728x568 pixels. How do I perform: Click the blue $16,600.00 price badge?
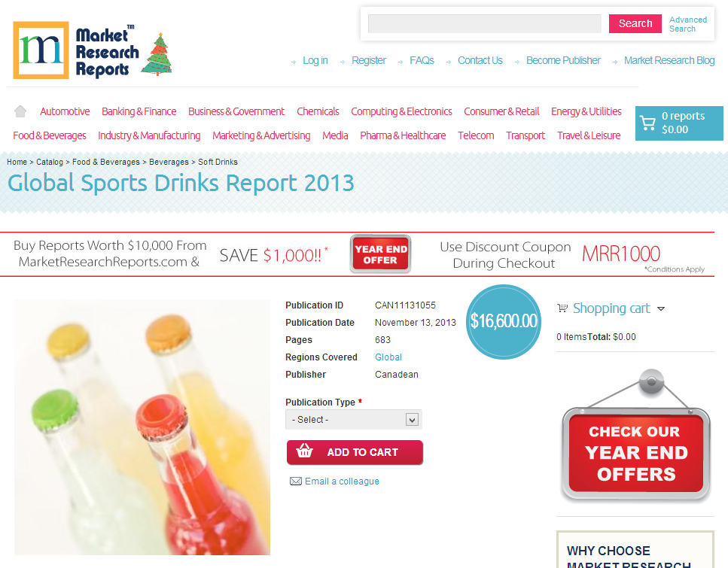503,321
